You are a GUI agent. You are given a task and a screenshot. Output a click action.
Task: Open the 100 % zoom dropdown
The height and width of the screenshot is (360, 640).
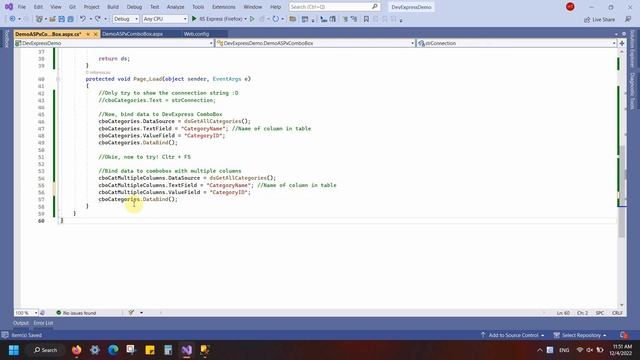point(26,313)
